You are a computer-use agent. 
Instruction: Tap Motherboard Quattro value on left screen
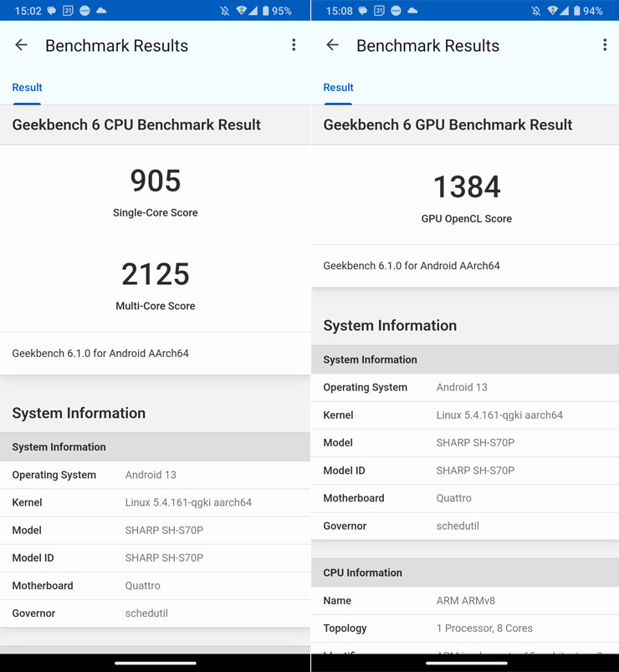tap(143, 585)
